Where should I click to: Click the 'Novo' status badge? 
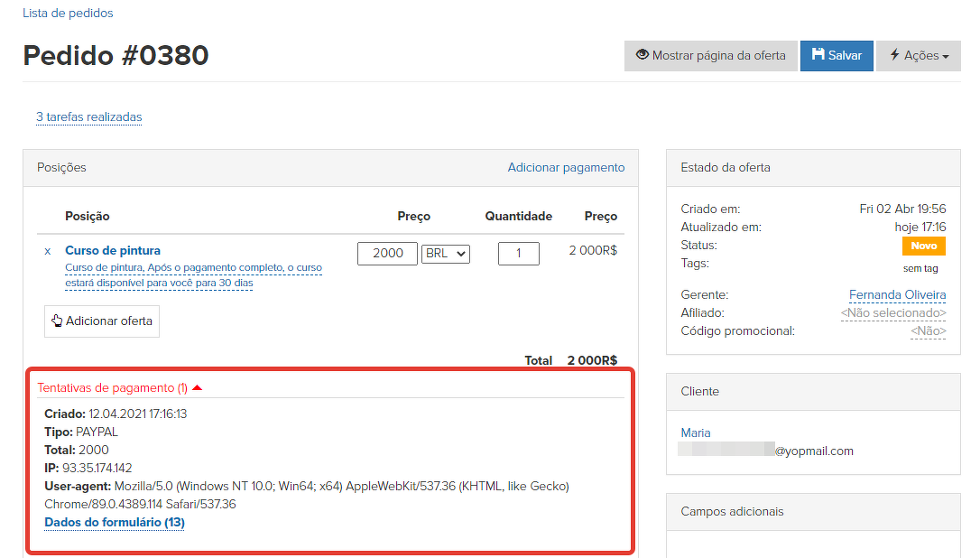(923, 246)
